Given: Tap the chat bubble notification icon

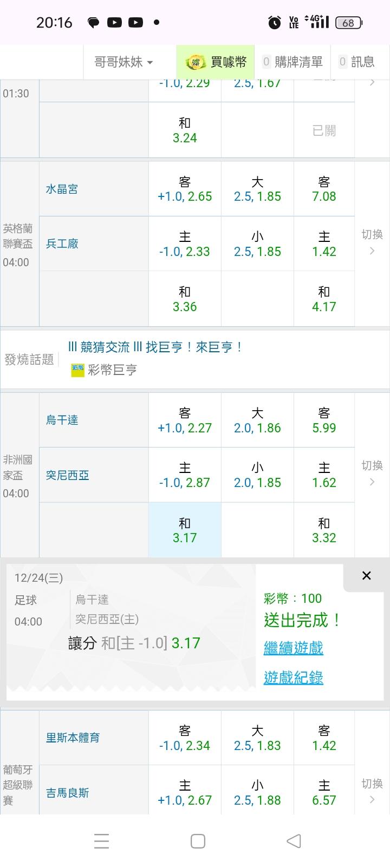Looking at the screenshot, I should click(x=94, y=22).
